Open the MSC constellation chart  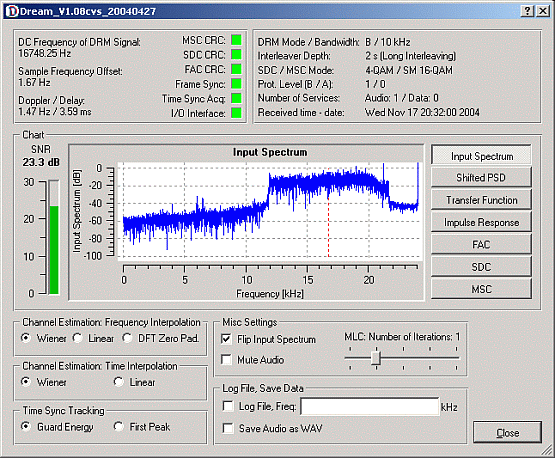pyautogui.click(x=481, y=289)
